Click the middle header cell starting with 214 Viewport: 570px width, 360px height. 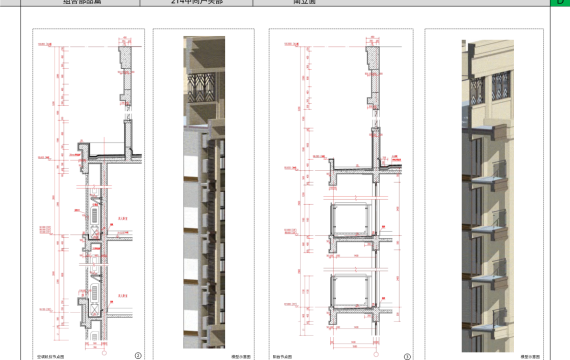point(196,3)
